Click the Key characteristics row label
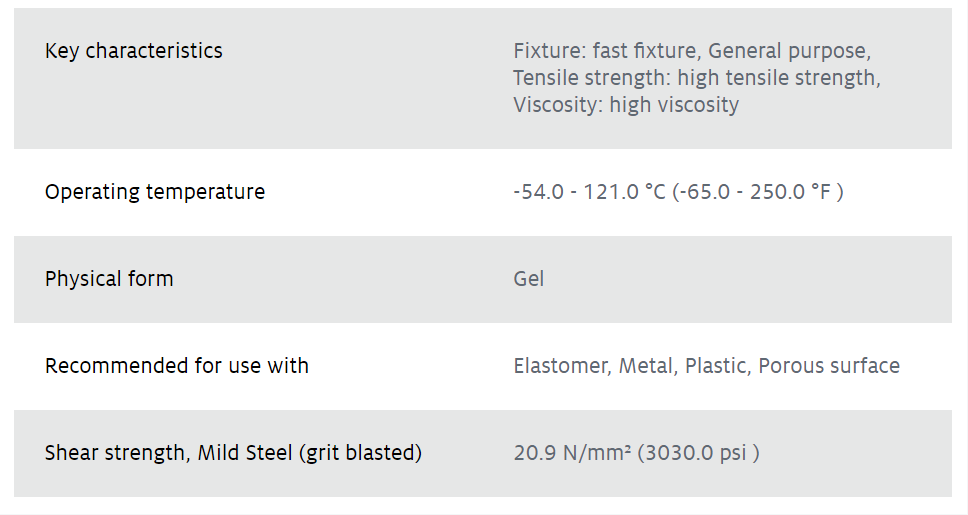 point(134,51)
